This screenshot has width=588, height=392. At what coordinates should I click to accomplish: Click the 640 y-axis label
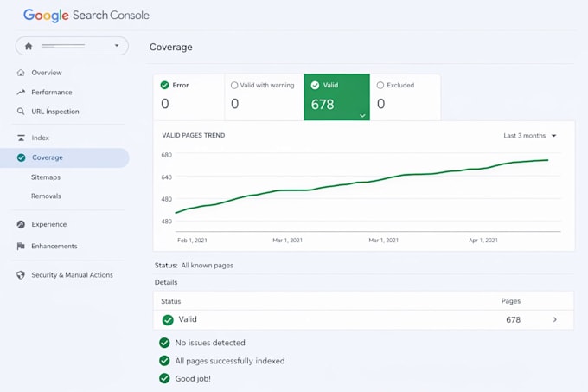(x=167, y=177)
